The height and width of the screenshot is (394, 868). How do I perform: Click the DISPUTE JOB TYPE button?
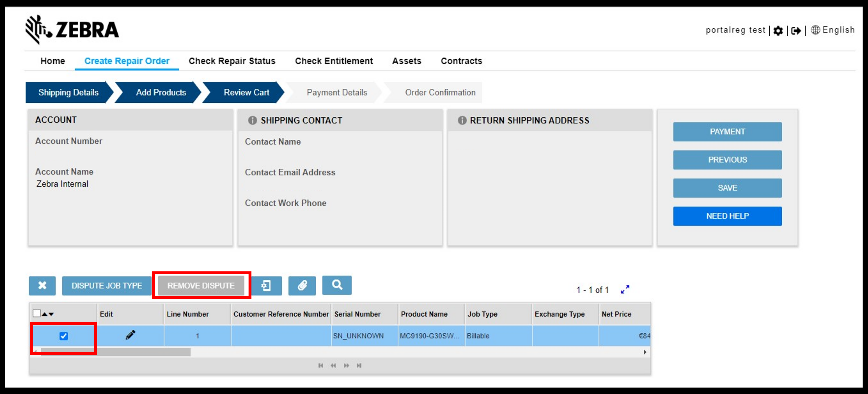[107, 286]
